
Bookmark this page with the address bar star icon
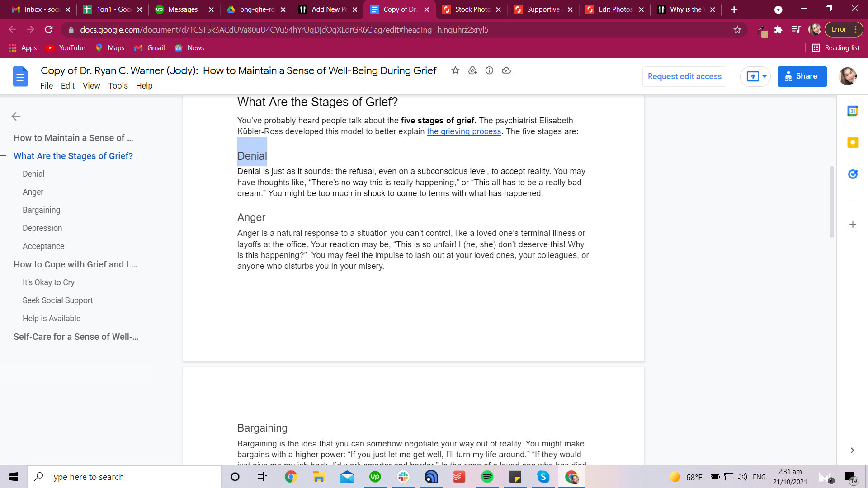(737, 30)
